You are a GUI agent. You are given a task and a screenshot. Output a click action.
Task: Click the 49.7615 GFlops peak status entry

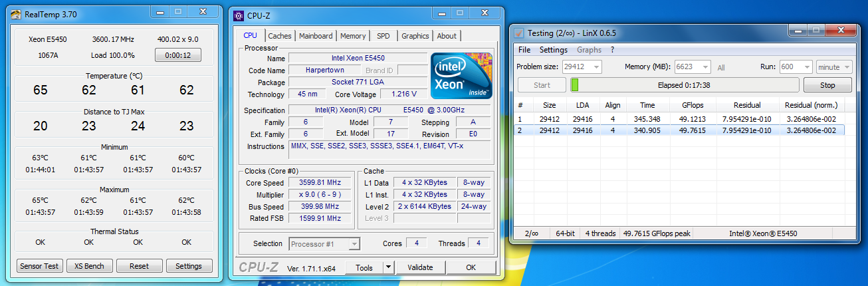coord(656,233)
